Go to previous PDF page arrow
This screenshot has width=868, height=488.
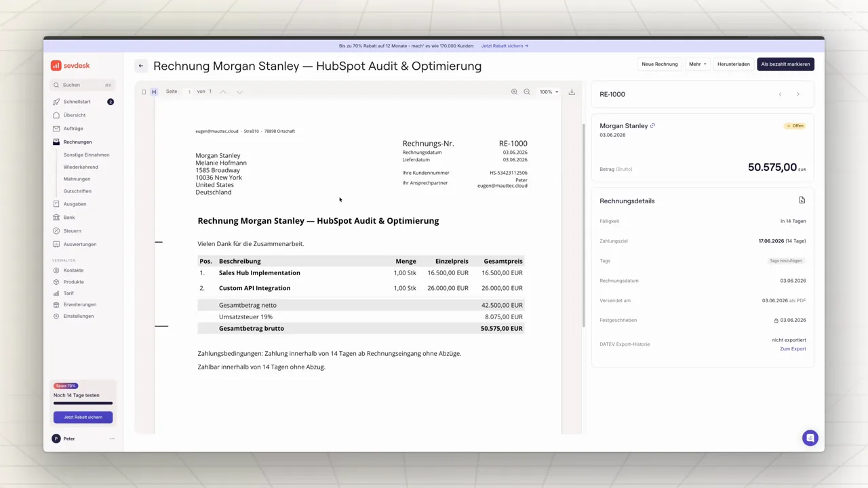click(222, 91)
